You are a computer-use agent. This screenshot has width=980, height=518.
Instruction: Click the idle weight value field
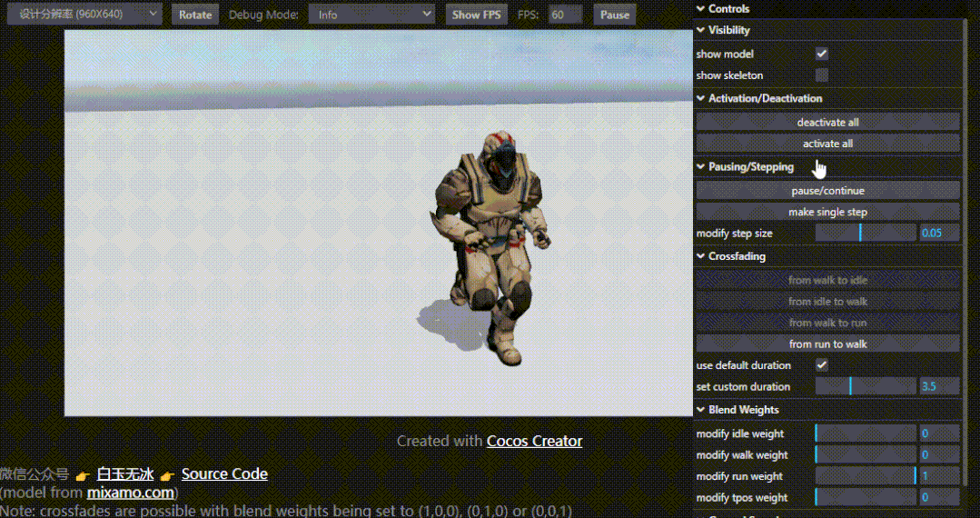[939, 433]
